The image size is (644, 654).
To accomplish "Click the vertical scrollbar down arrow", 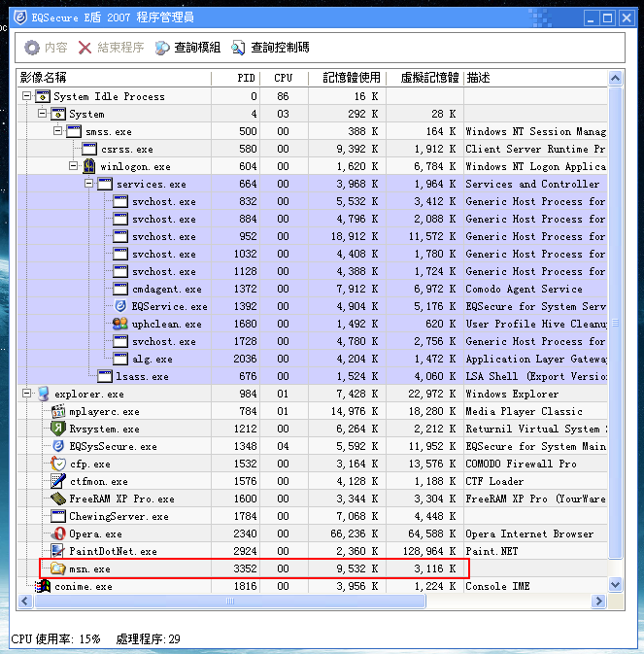I will tap(616, 585).
